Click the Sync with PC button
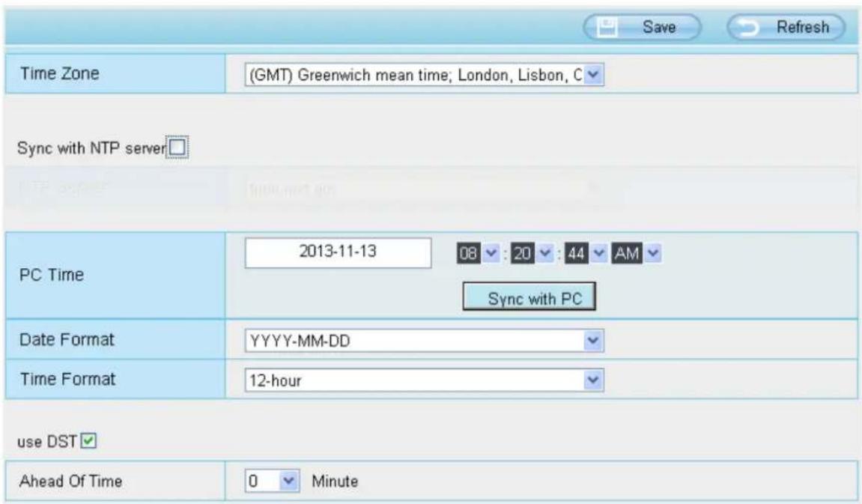 (x=529, y=297)
